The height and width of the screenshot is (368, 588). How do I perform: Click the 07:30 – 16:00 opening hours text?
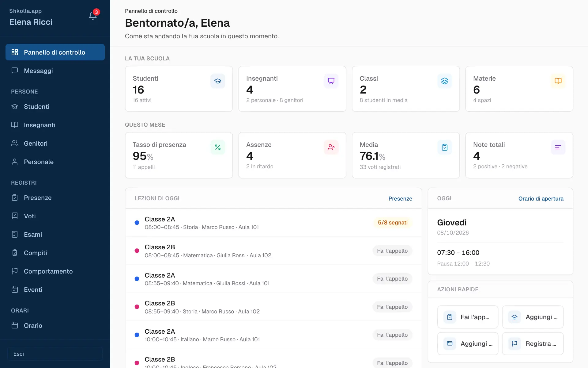tap(458, 253)
